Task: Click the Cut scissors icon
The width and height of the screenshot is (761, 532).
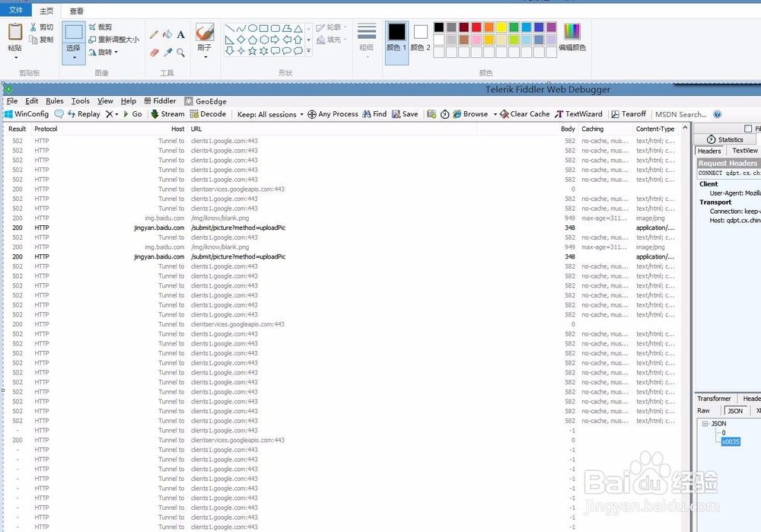Action: click(33, 27)
